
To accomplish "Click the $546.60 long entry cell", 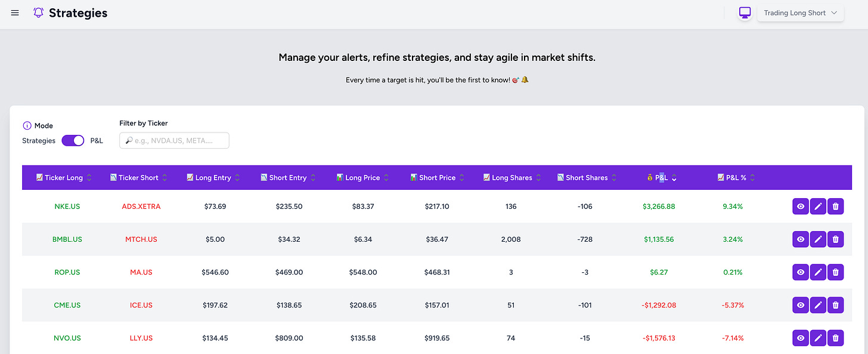I will 215,272.
